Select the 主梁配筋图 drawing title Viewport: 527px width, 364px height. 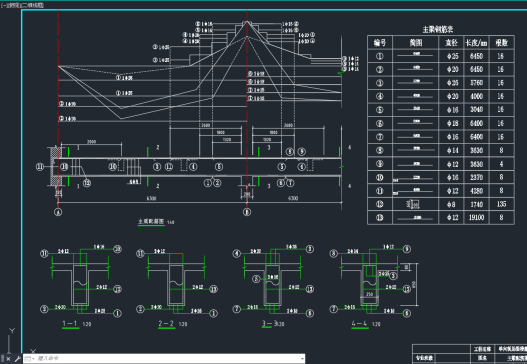tap(151, 221)
